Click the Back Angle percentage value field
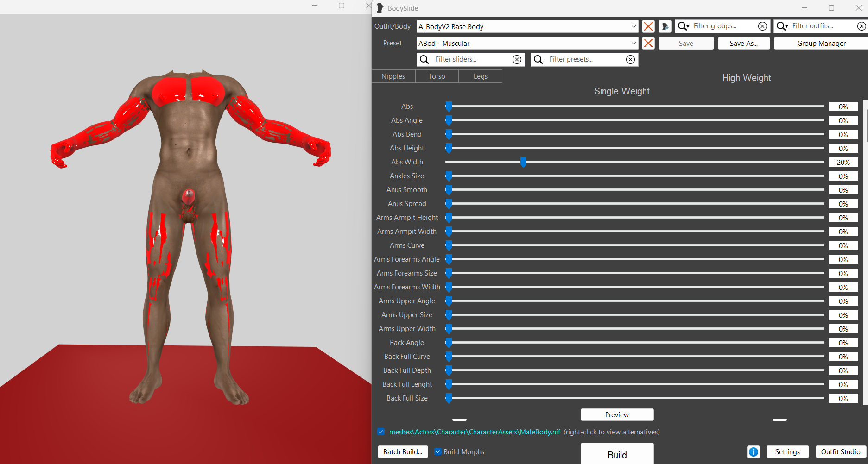This screenshot has width=868, height=464. pyautogui.click(x=843, y=343)
